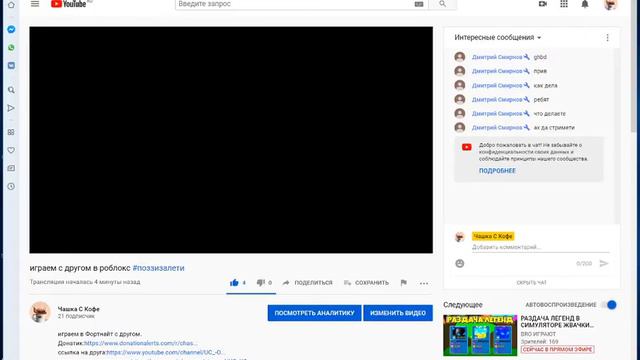Open the sidebar flow arrow icon

(x=11, y=108)
